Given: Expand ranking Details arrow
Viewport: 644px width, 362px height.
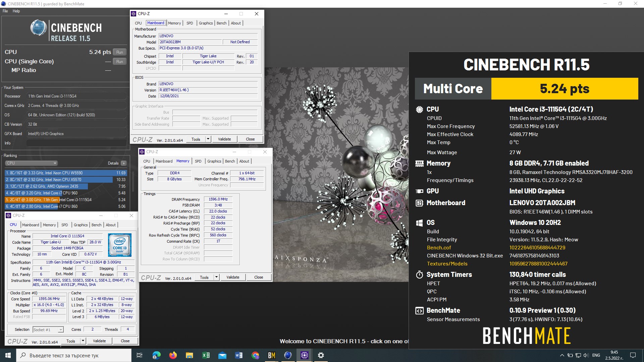Looking at the screenshot, I should click(124, 163).
